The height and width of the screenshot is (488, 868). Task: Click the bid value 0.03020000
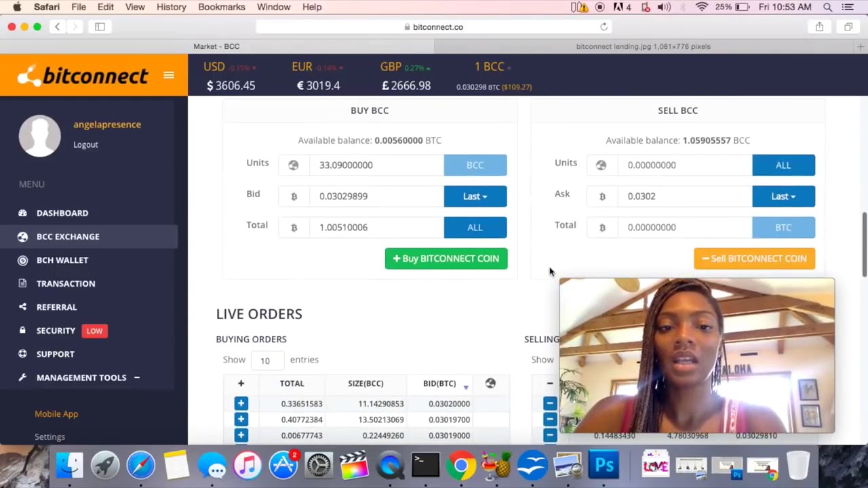pos(449,403)
